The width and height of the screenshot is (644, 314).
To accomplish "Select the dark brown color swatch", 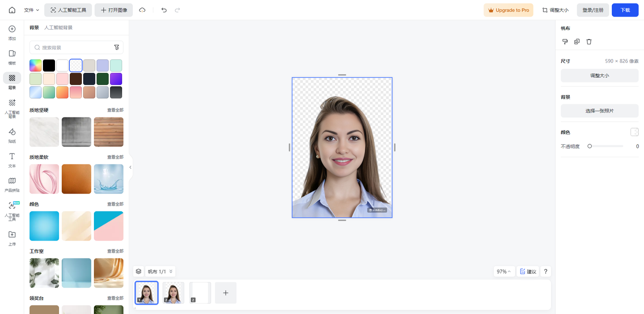I will (76, 79).
